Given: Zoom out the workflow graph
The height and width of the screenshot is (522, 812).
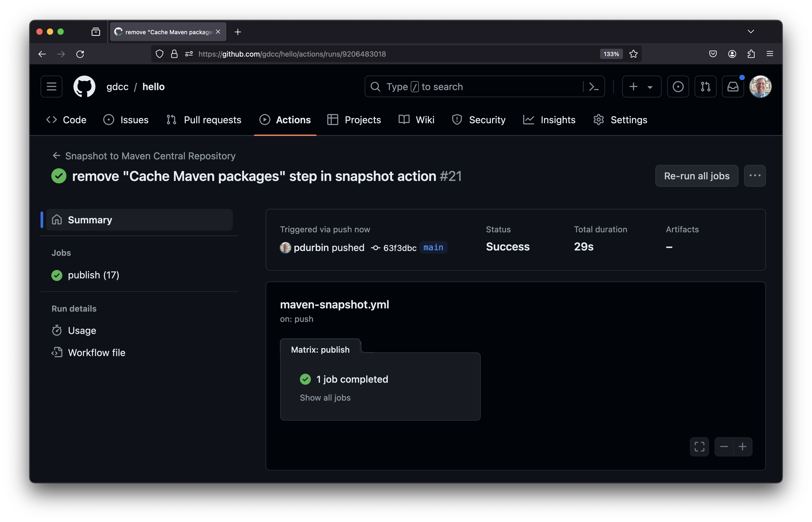Looking at the screenshot, I should pos(724,446).
